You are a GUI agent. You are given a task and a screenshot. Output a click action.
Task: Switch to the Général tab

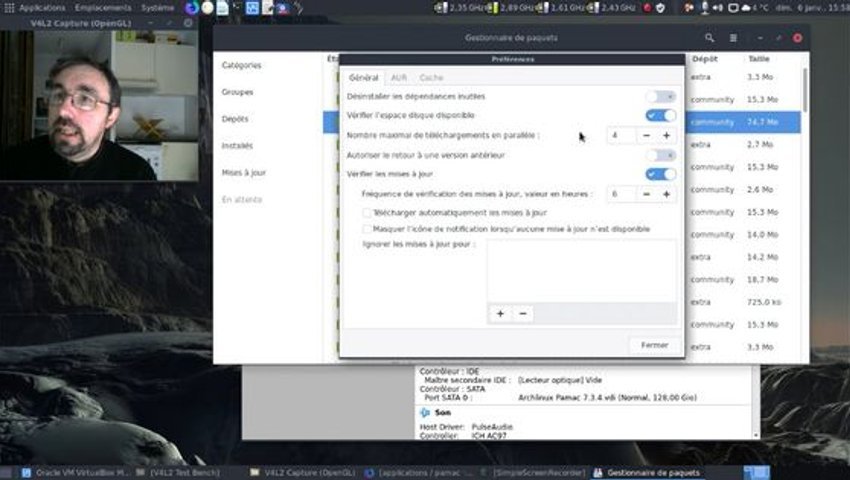coord(363,78)
